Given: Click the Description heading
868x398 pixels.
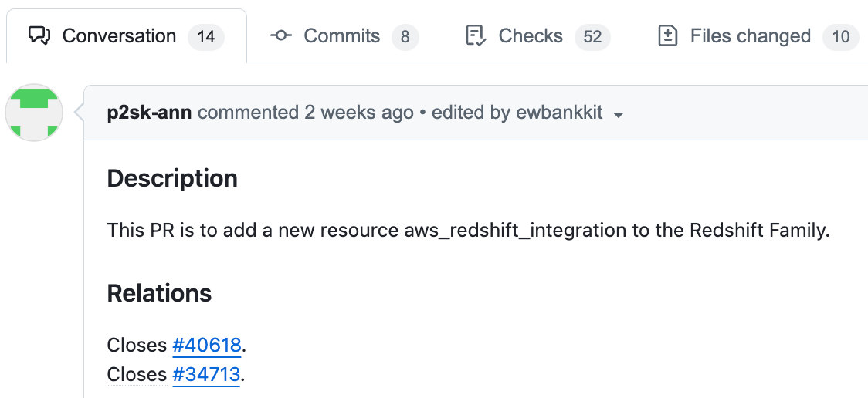Looking at the screenshot, I should pyautogui.click(x=172, y=178).
